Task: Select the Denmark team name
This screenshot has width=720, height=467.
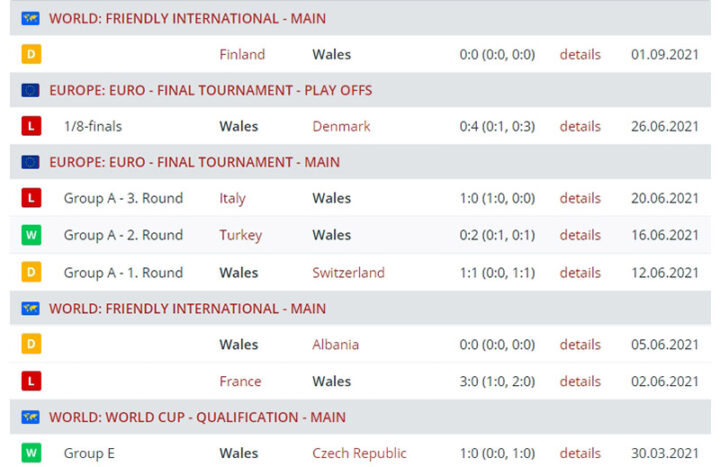Action: coord(341,127)
